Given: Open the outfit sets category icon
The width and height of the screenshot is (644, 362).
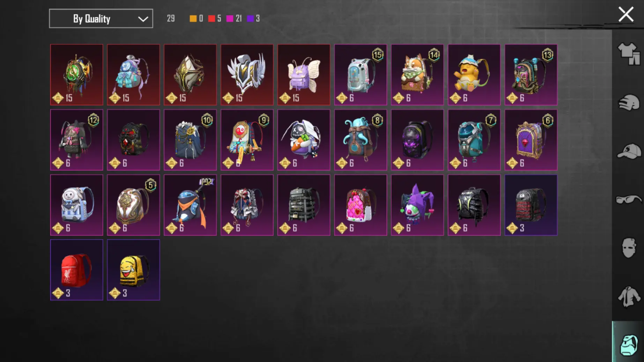Looking at the screenshot, I should point(629,54).
